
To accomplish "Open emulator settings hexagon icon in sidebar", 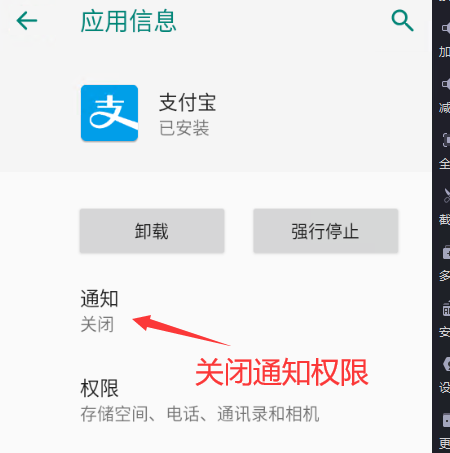I will point(446,364).
